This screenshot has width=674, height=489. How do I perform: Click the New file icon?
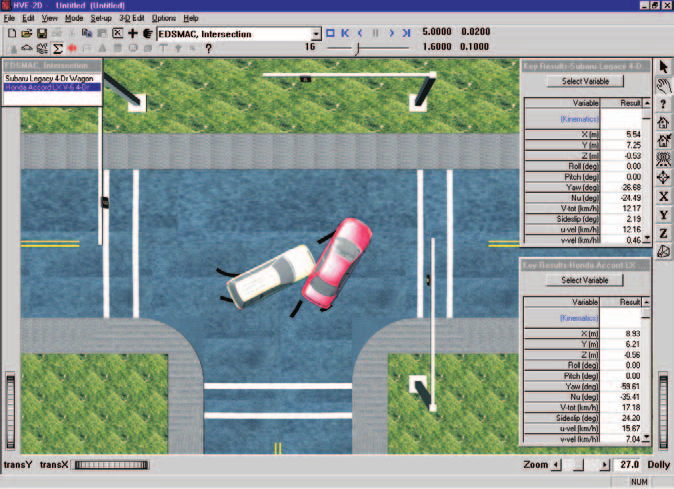12,34
